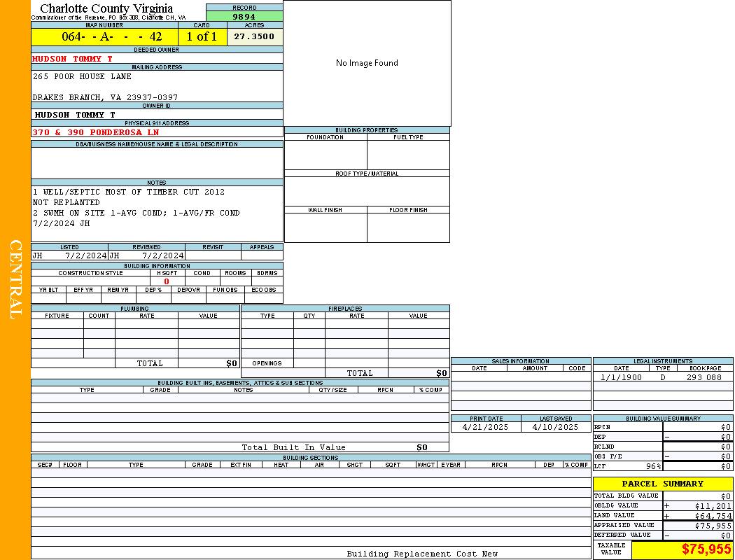
Task: Click the orange CENTRAL sidebar label
Action: click(15, 280)
